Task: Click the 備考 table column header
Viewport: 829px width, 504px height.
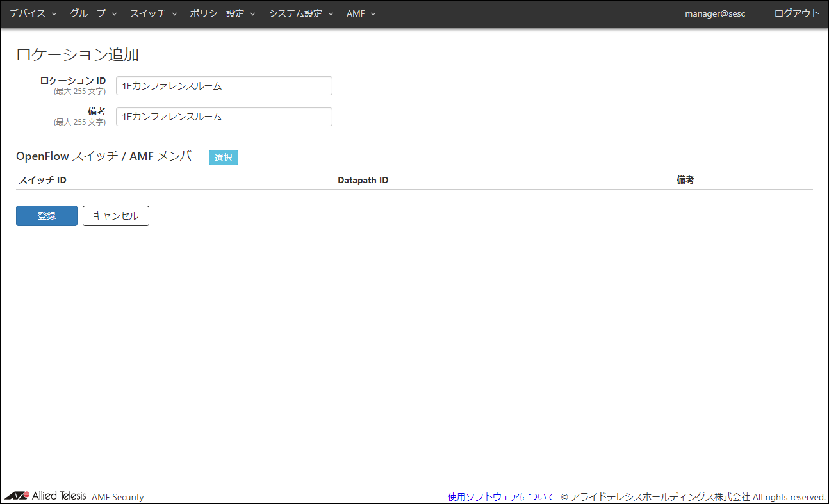Action: [x=685, y=180]
